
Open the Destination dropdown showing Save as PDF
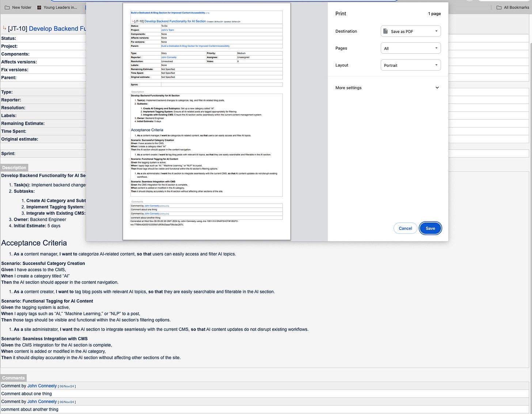411,31
